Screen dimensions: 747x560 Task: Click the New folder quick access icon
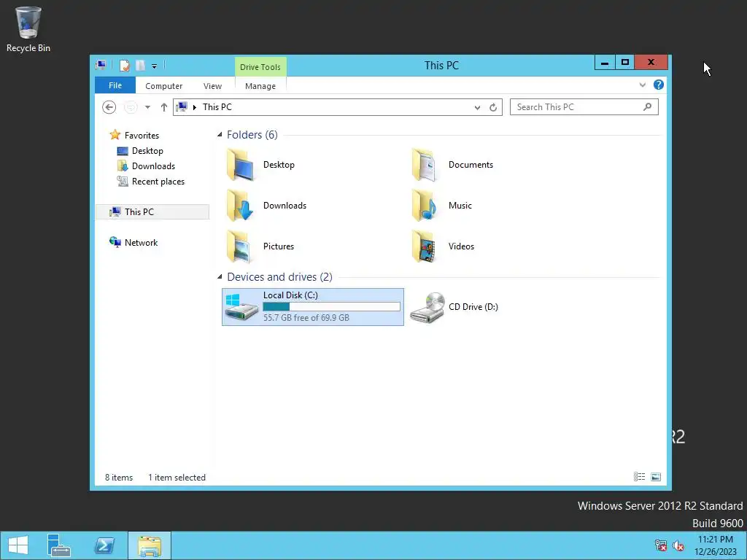point(140,65)
